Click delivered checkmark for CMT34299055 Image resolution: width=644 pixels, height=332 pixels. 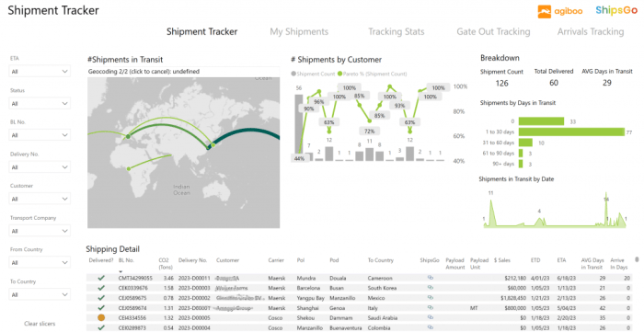[x=101, y=279]
